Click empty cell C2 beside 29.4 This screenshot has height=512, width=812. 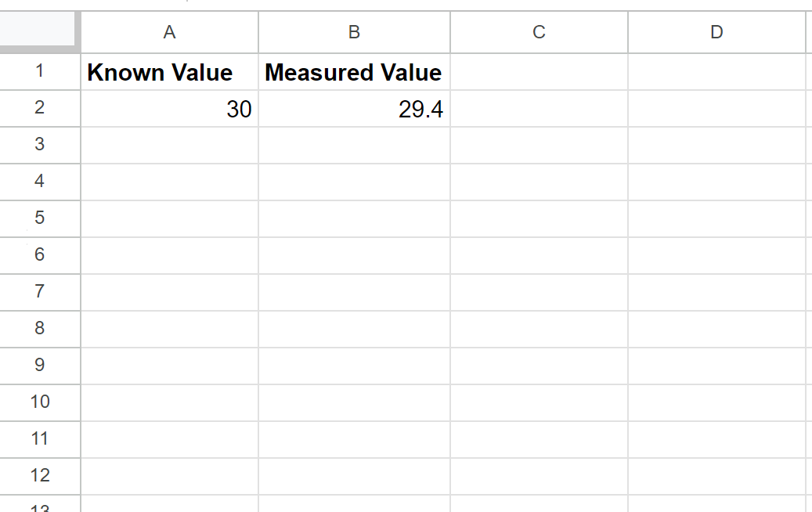pos(539,109)
